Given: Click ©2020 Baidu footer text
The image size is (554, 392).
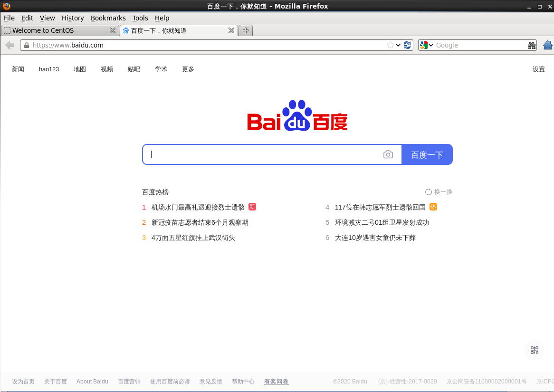Looking at the screenshot, I should [x=350, y=382].
